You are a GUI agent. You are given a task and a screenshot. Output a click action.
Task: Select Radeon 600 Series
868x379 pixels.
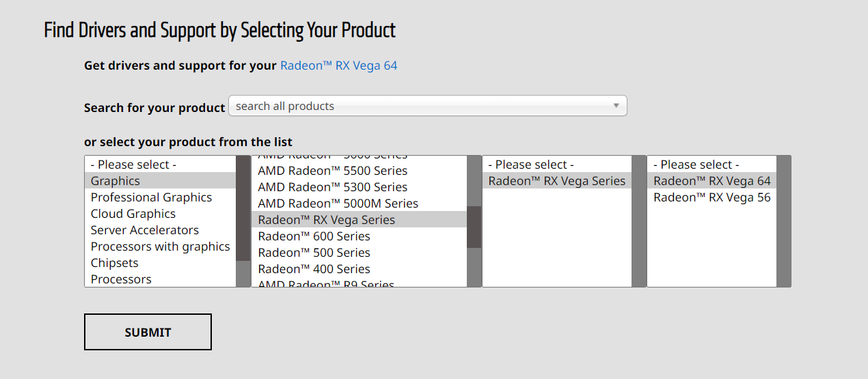[x=314, y=236]
